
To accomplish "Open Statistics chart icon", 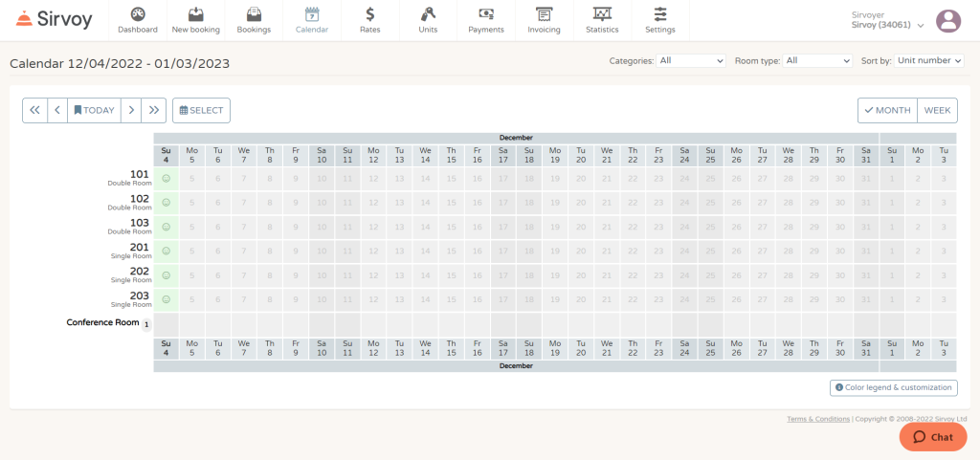I will point(602,14).
